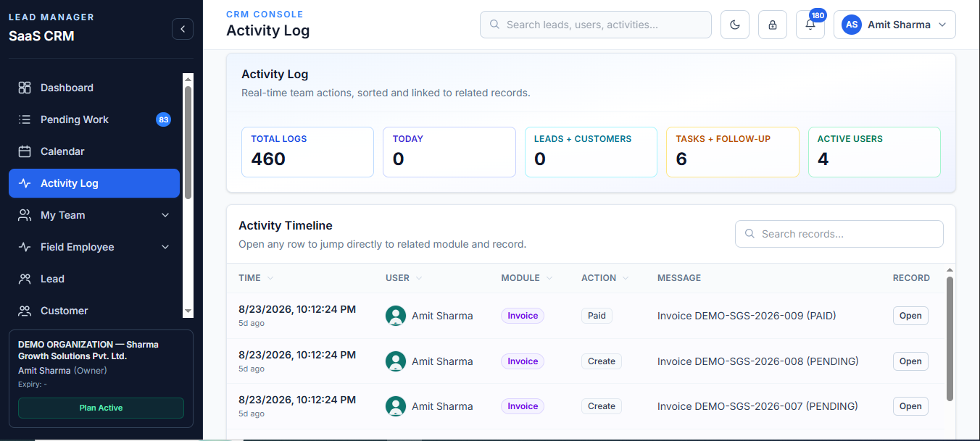Expand the Field Employee submenu
The height and width of the screenshot is (441, 980).
point(94,247)
